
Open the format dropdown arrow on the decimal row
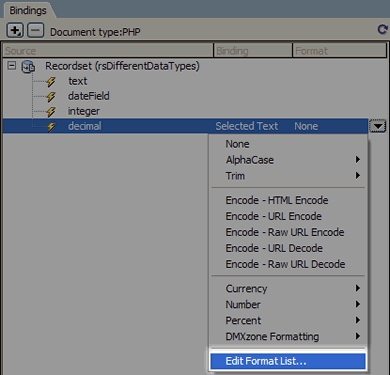pos(377,126)
